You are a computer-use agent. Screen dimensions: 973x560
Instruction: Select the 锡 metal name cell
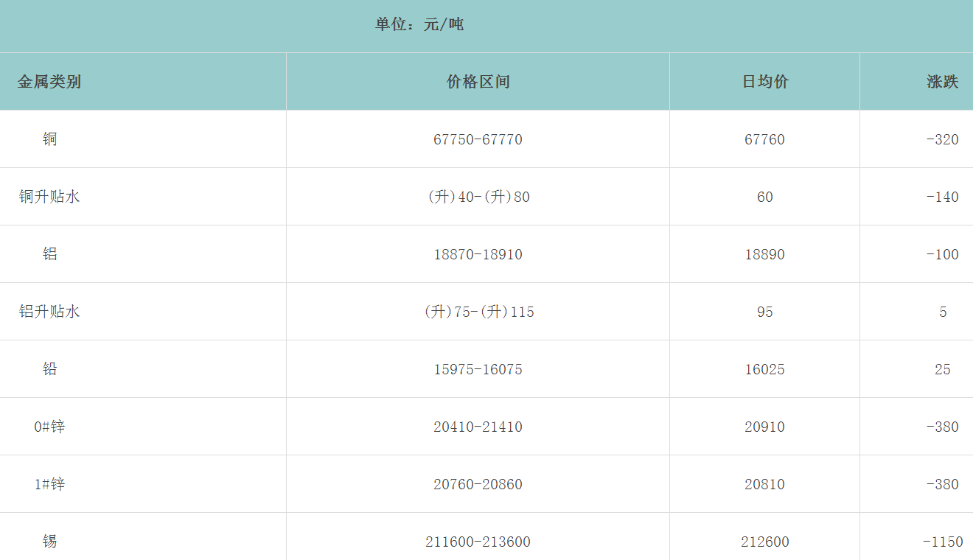[49, 542]
